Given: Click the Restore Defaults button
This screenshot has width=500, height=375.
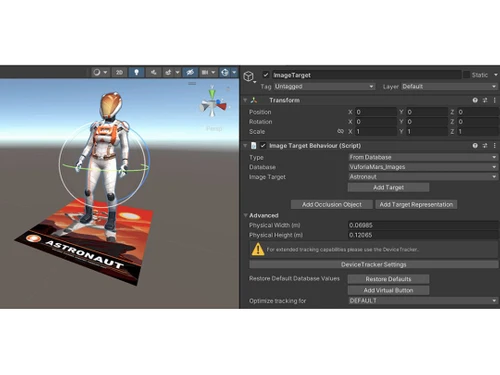Looking at the screenshot, I should [x=388, y=279].
